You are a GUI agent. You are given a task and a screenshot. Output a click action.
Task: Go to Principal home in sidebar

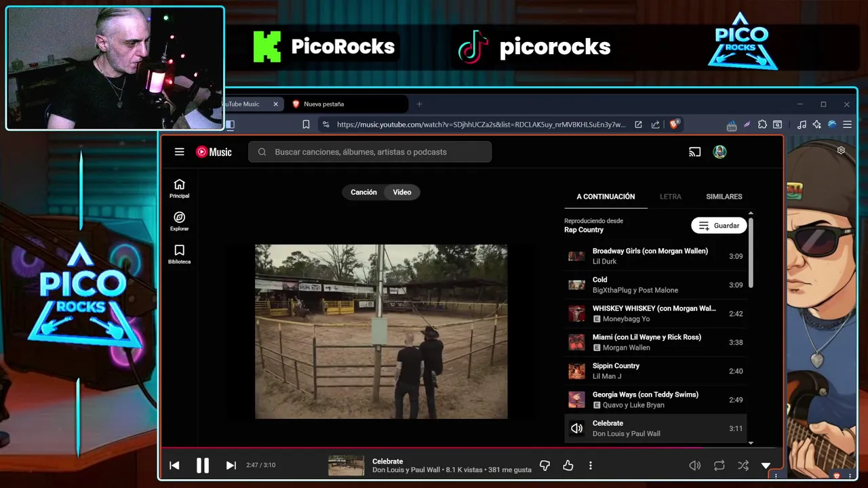(x=179, y=188)
